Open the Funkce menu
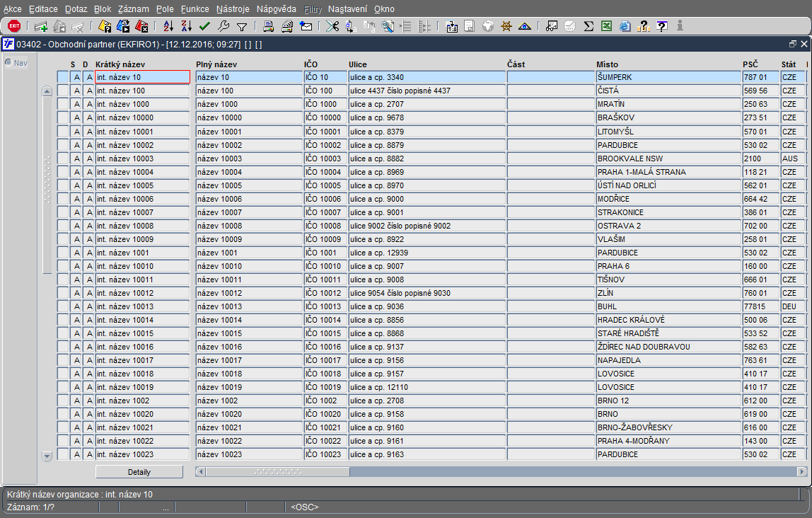 [x=195, y=8]
